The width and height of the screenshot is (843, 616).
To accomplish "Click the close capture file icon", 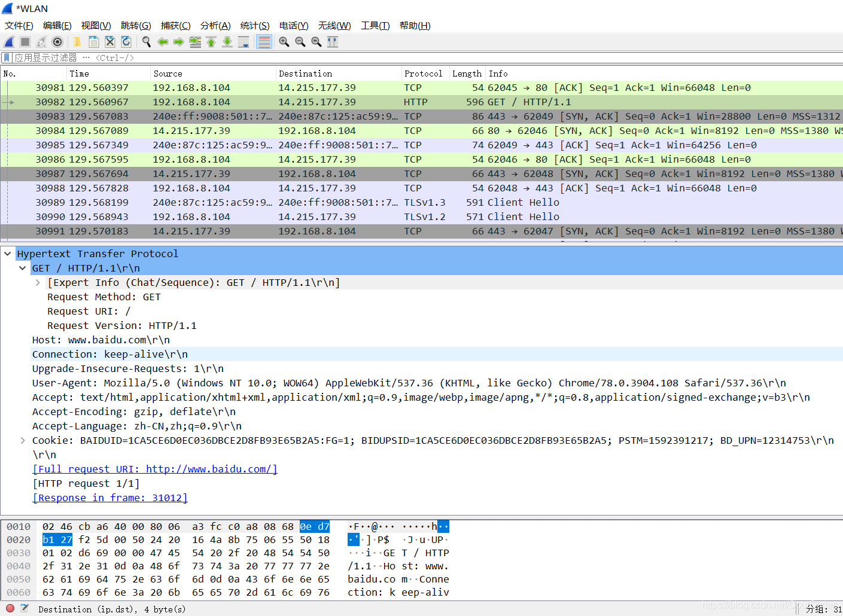I will pyautogui.click(x=109, y=42).
